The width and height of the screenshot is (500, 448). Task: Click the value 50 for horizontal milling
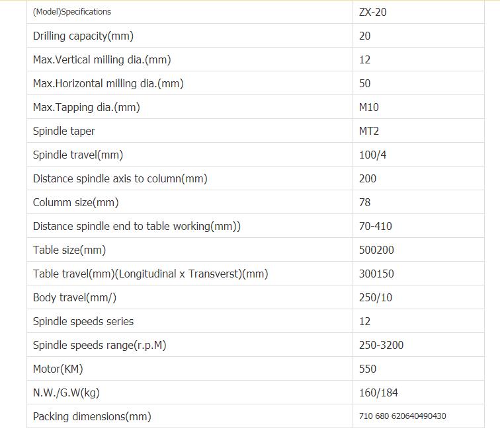click(364, 83)
